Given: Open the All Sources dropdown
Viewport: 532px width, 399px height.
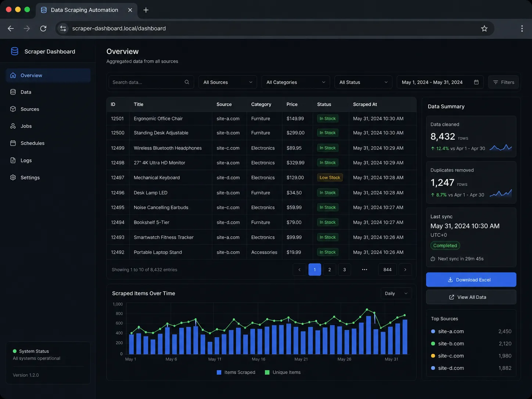Looking at the screenshot, I should [x=228, y=82].
